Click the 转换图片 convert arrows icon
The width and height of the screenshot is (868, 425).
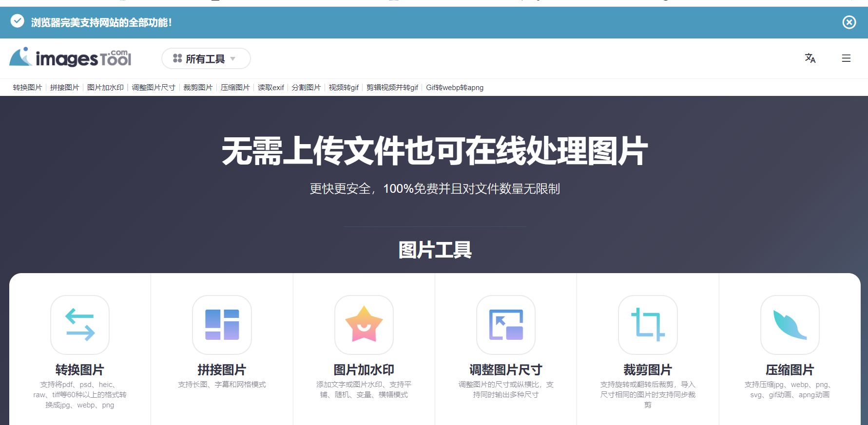(80, 325)
